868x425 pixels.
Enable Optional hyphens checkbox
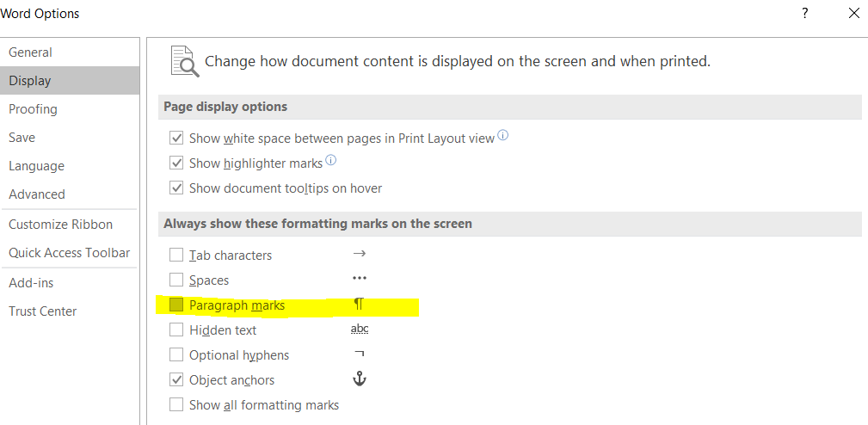click(176, 354)
